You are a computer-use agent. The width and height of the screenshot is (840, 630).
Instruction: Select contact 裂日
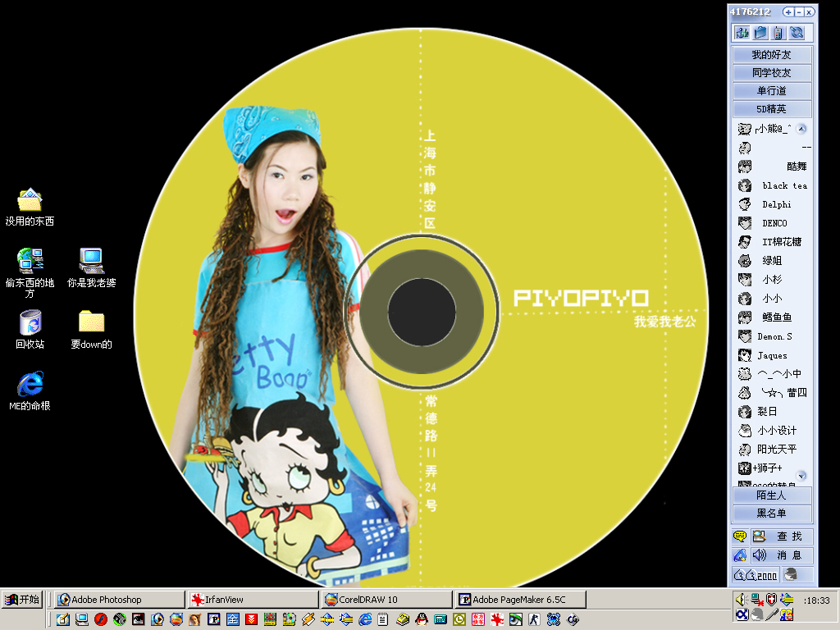757,412
